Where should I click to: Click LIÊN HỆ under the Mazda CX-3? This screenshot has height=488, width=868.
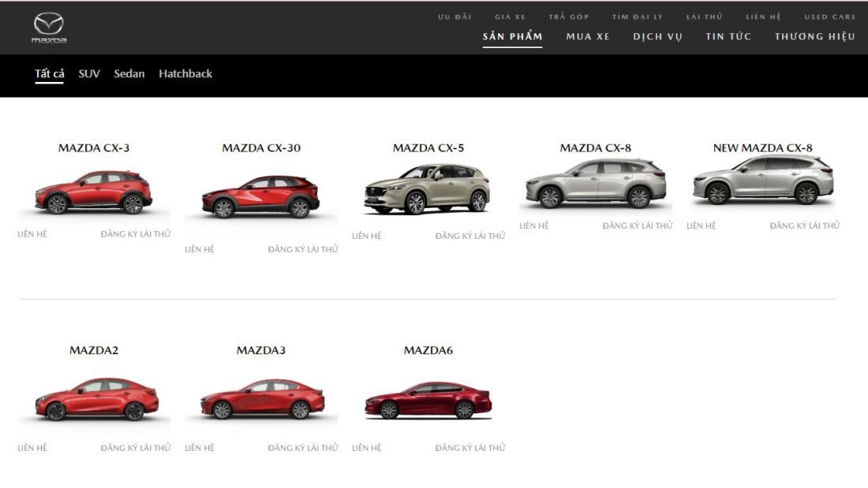pos(33,233)
